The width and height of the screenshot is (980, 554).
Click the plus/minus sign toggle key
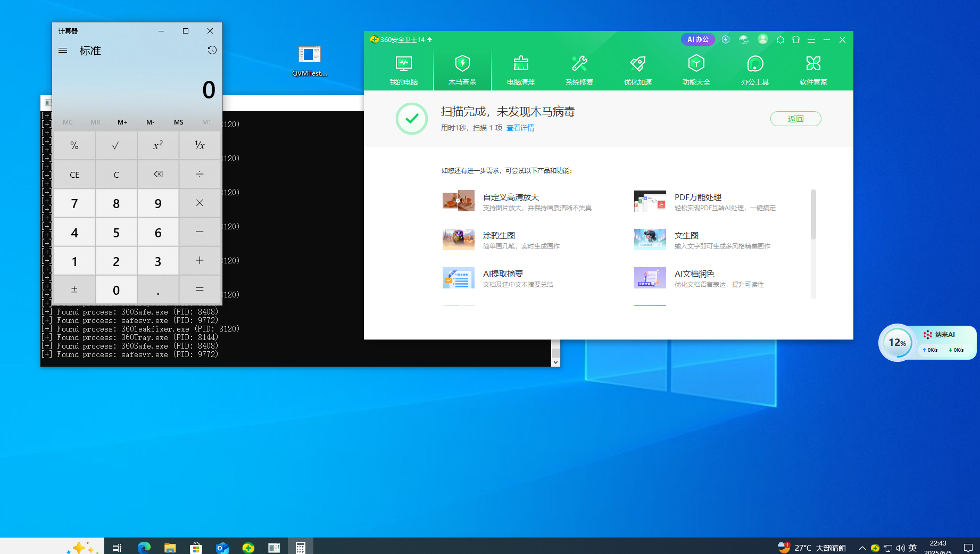pos(74,290)
